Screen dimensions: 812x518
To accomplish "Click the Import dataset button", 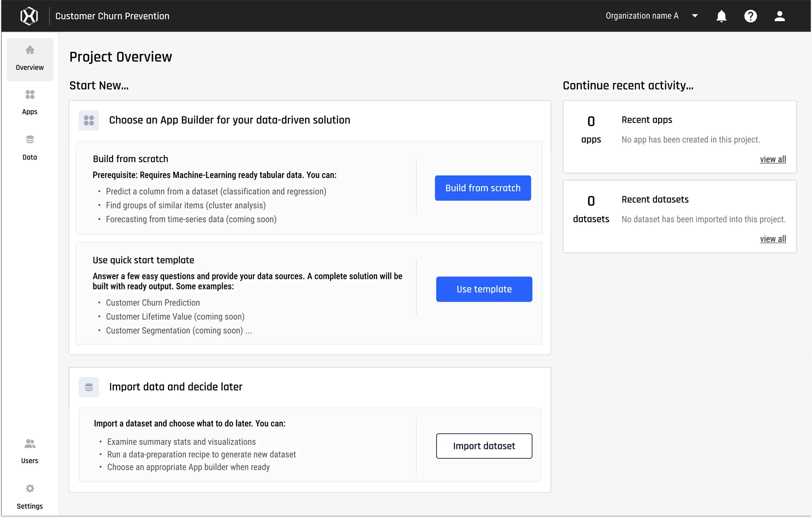I will (x=484, y=446).
